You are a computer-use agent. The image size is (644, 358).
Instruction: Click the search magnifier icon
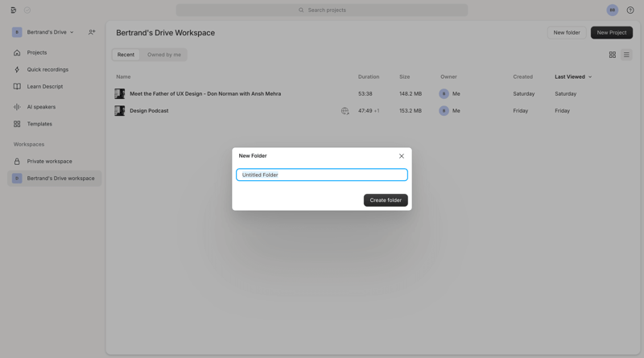301,10
